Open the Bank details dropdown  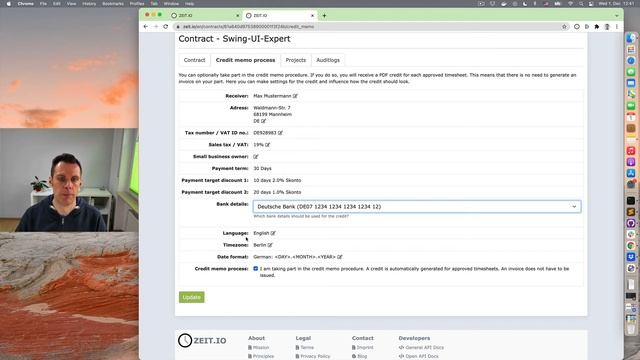[x=417, y=207]
